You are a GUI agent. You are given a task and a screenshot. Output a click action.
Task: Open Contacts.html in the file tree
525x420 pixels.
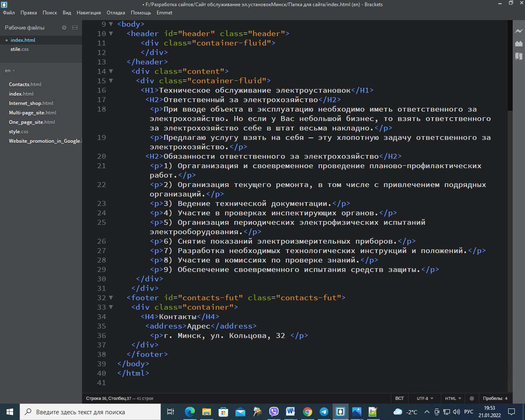pos(25,84)
